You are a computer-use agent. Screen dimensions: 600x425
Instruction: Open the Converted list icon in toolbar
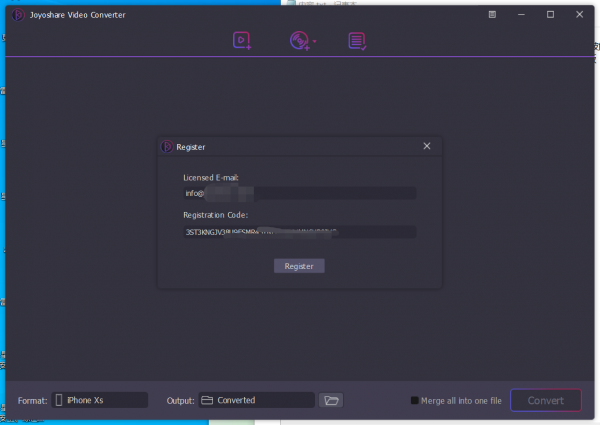coord(357,41)
